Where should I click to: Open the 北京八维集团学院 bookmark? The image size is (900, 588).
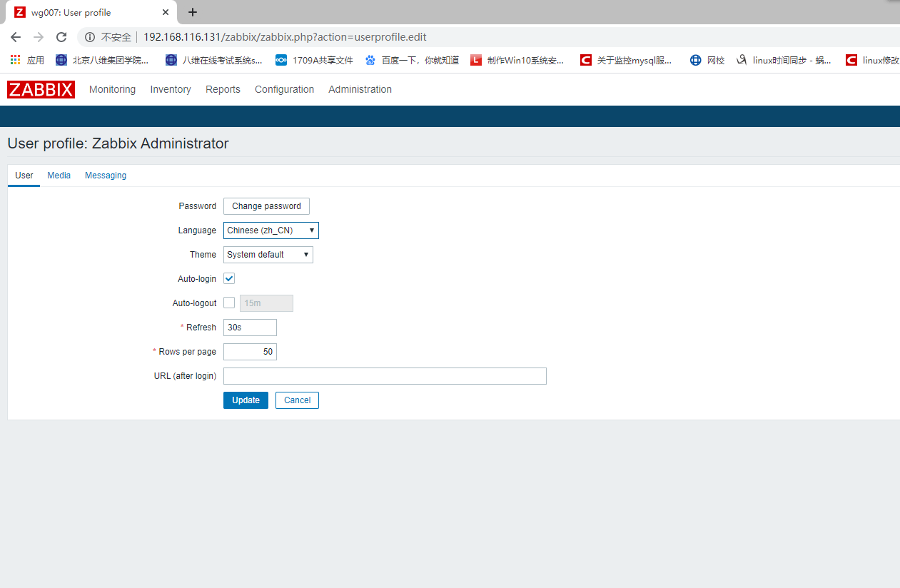pyautogui.click(x=102, y=61)
